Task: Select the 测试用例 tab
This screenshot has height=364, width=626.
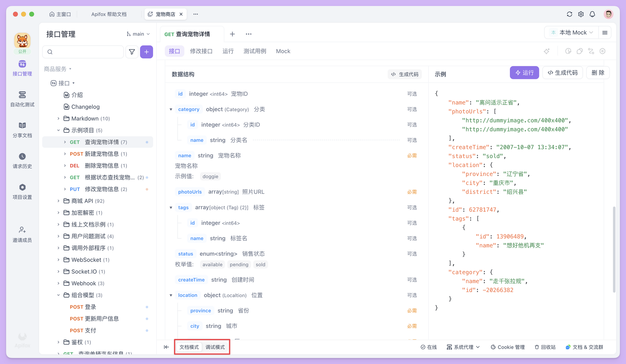Action: point(255,51)
